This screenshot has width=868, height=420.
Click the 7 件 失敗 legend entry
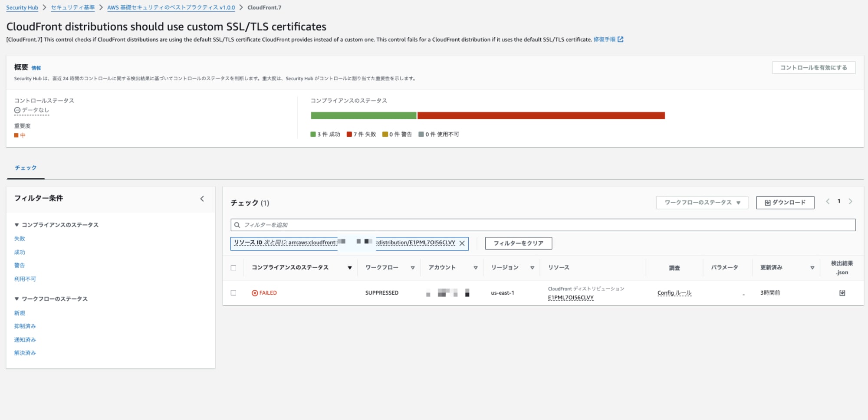tap(362, 135)
